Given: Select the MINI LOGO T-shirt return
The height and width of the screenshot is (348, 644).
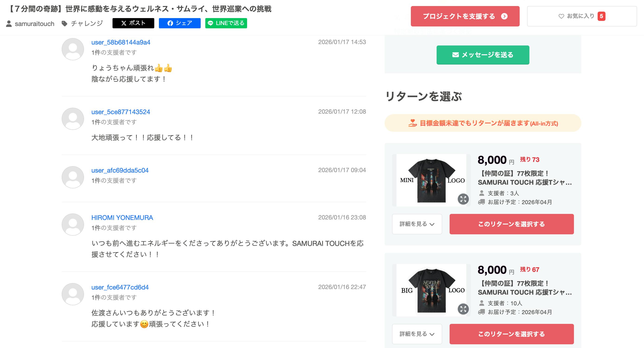Looking at the screenshot, I should (x=511, y=224).
